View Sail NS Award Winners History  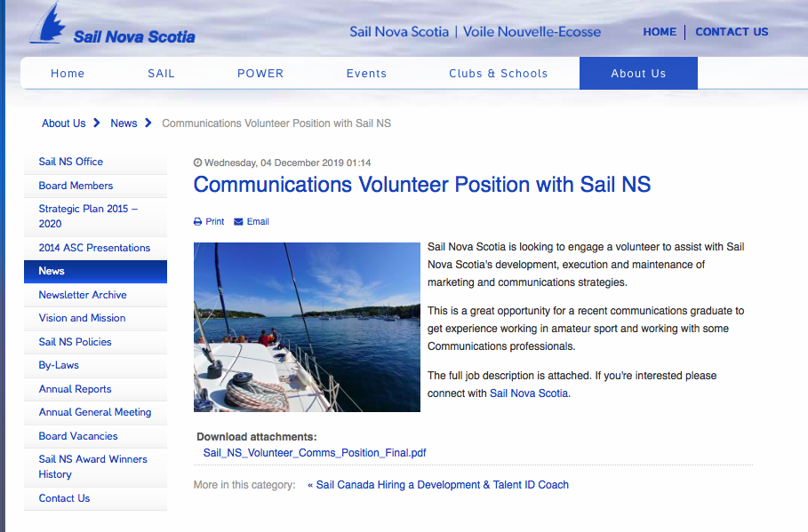pyautogui.click(x=92, y=466)
